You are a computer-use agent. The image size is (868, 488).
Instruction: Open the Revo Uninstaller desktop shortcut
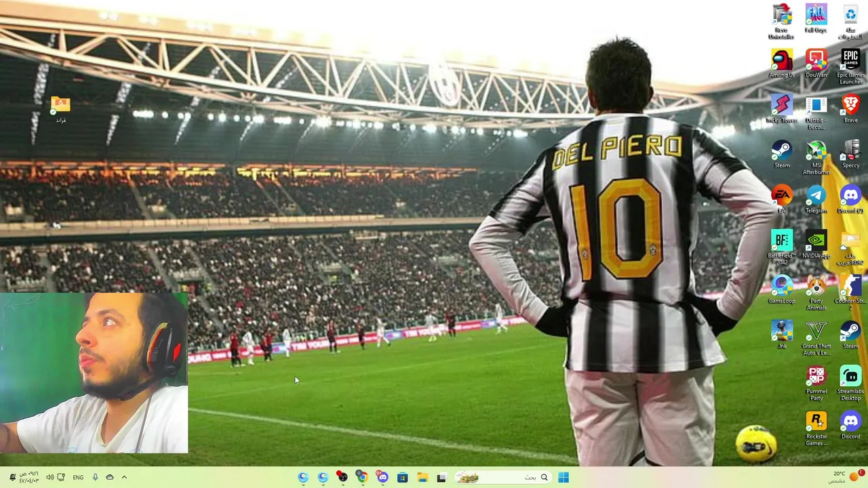(x=782, y=22)
